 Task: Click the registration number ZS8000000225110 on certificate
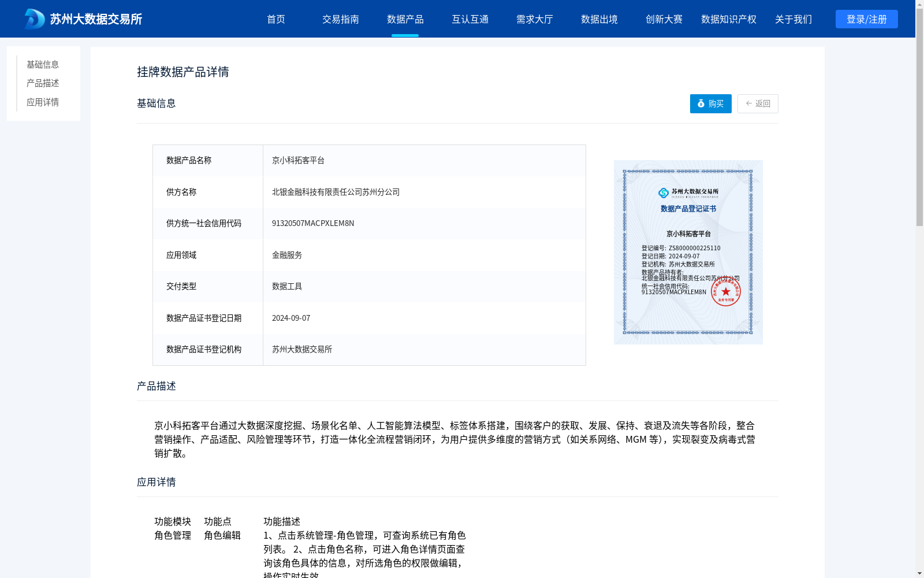point(695,248)
